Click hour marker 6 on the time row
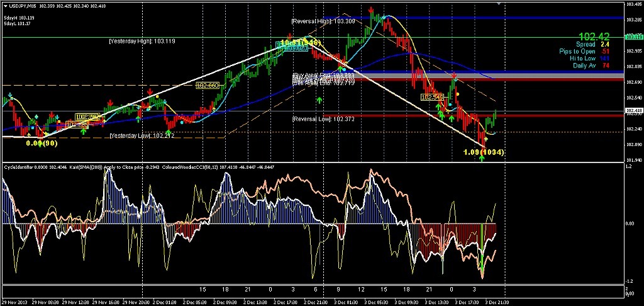 316,290
